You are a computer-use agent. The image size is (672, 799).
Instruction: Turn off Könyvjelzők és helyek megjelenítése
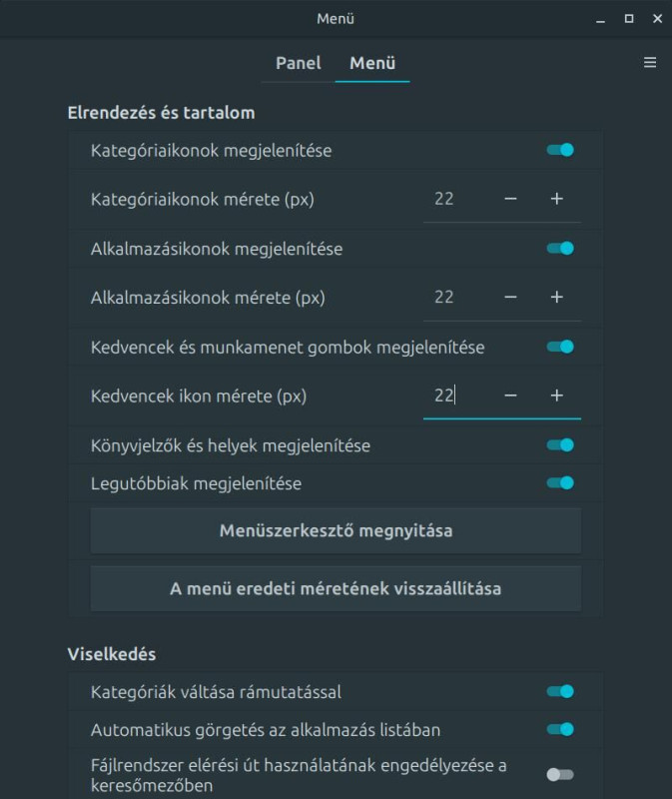[560, 445]
